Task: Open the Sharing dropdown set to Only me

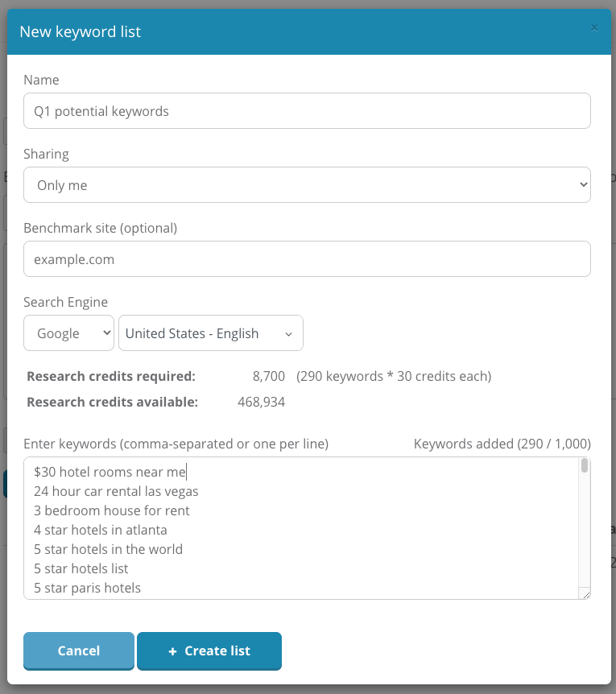Action: pos(307,185)
